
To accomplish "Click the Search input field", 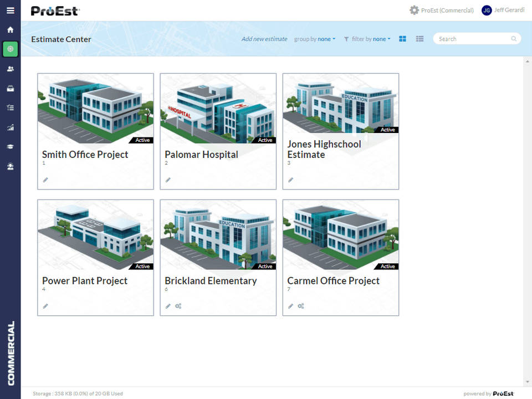I will 473,39.
